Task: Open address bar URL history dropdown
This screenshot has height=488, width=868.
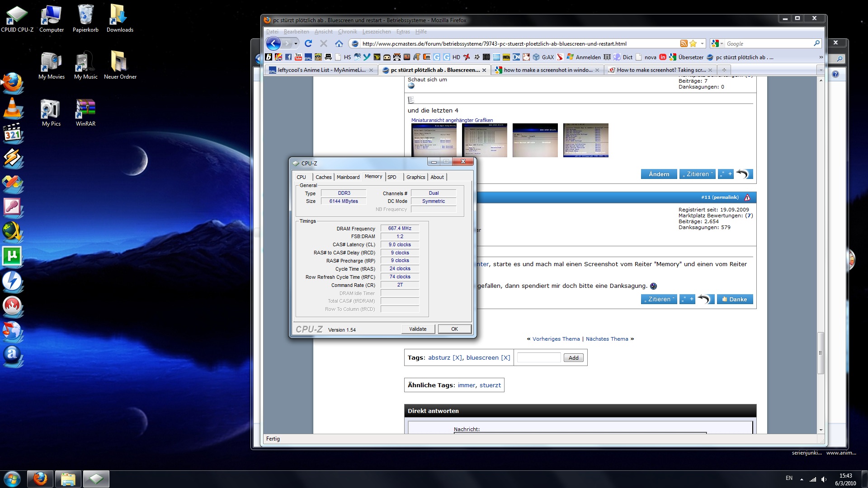Action: point(702,43)
